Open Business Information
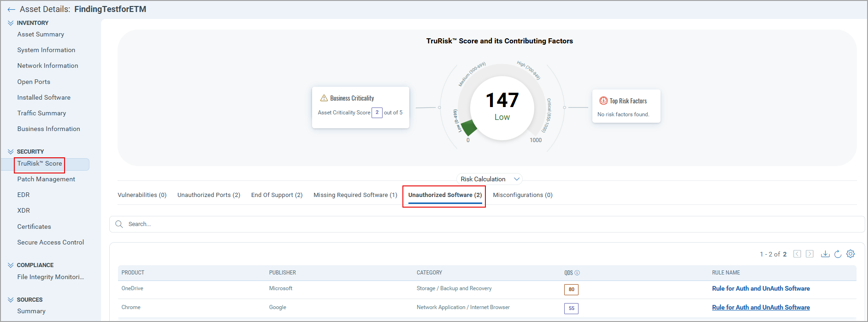This screenshot has height=322, width=868. (48, 129)
